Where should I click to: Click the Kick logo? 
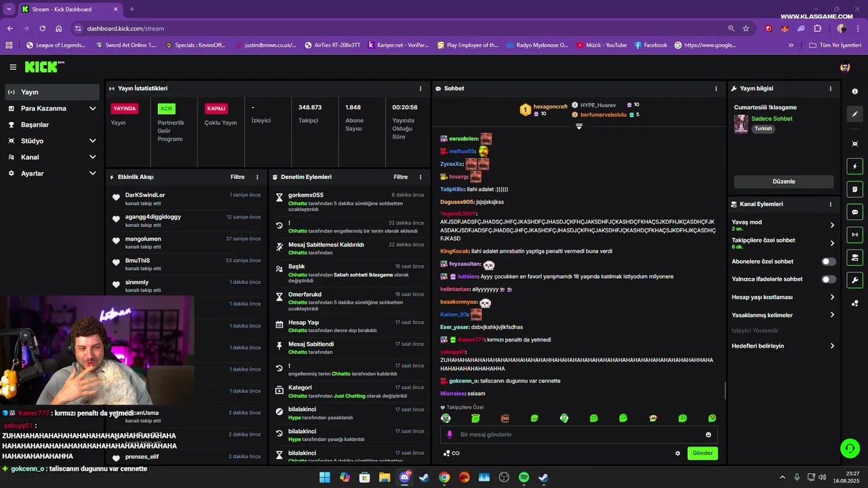(x=45, y=67)
